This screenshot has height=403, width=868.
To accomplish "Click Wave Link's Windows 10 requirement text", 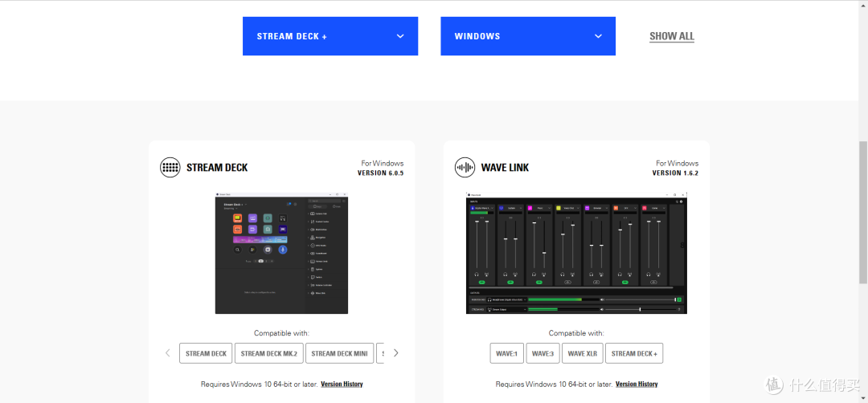I will pyautogui.click(x=554, y=384).
